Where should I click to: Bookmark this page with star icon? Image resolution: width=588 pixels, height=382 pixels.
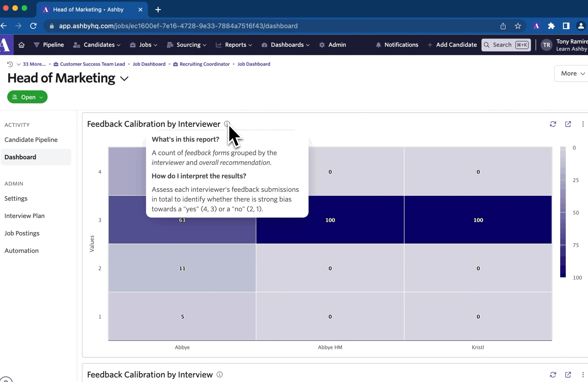[518, 26]
